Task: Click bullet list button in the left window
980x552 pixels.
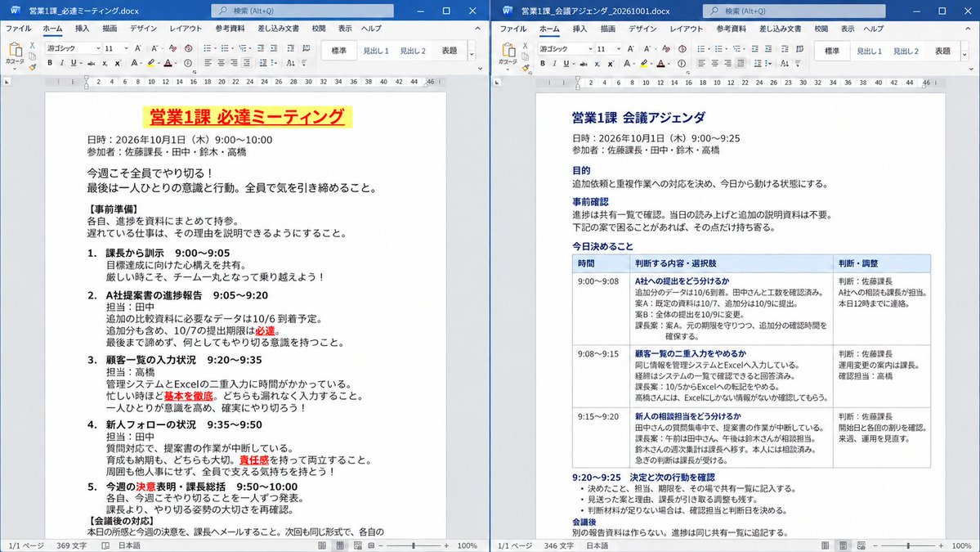Action: click(208, 48)
